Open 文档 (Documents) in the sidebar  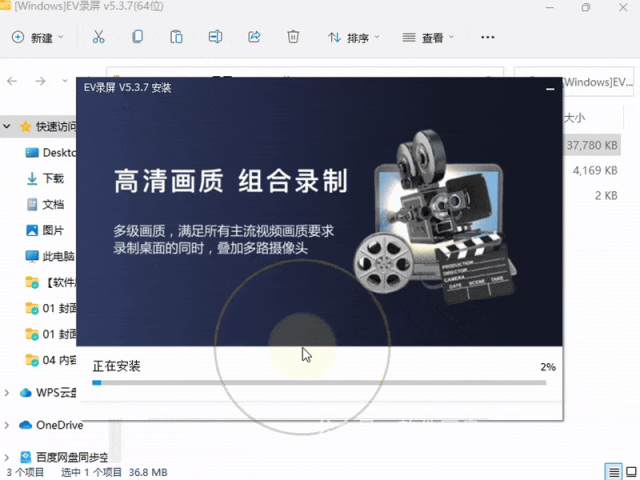pyautogui.click(x=45, y=204)
